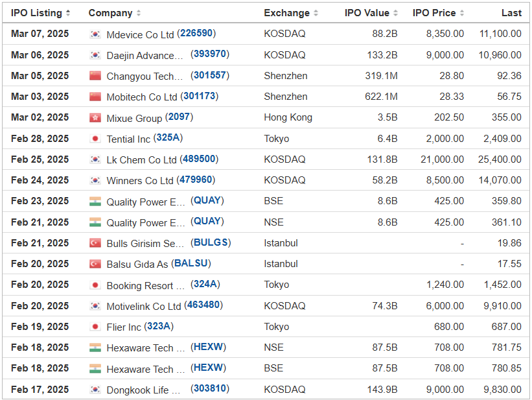532x400 pixels.
Task: Open Bulls Girisim company link
Action: [x=145, y=244]
